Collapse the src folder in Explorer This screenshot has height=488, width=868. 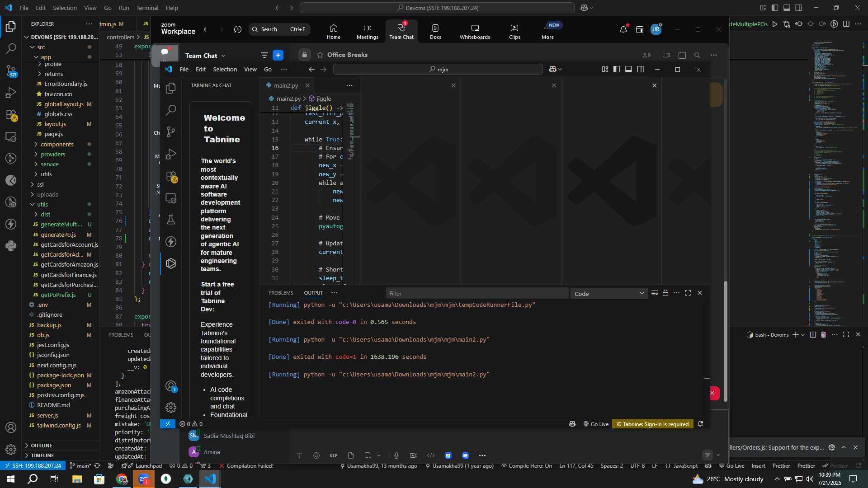pos(41,47)
